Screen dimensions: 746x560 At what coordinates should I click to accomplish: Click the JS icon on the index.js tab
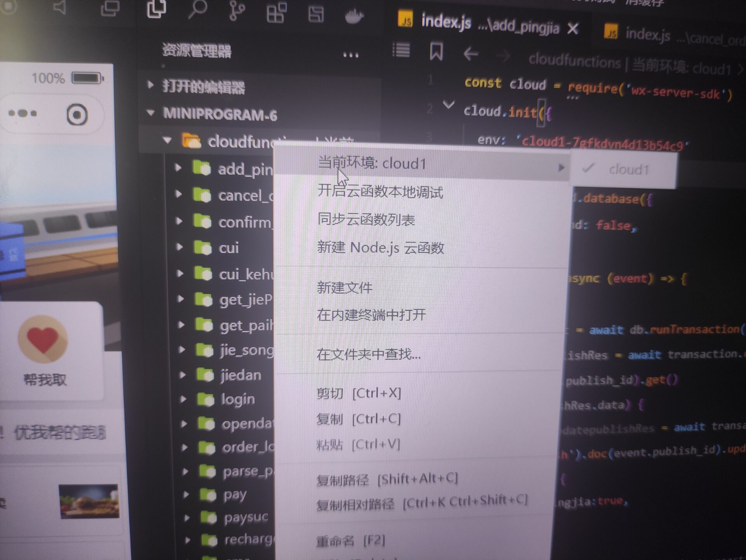click(x=406, y=19)
